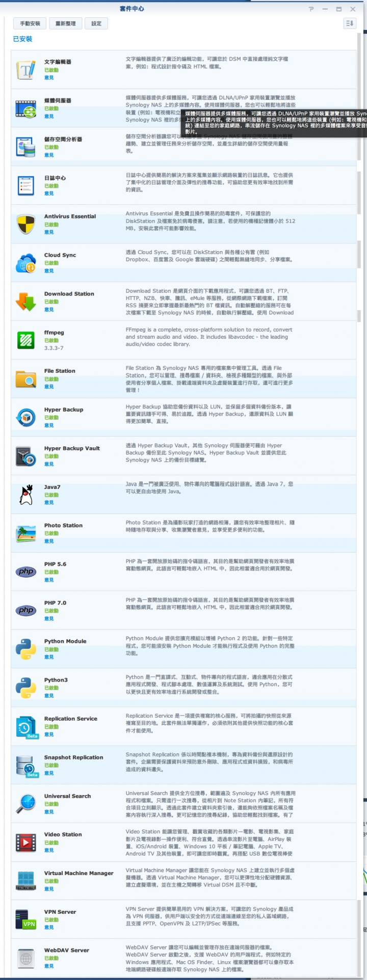Image resolution: width=367 pixels, height=980 pixels.
Task: Click the Cloud Sync cloud icon
Action: click(25, 263)
